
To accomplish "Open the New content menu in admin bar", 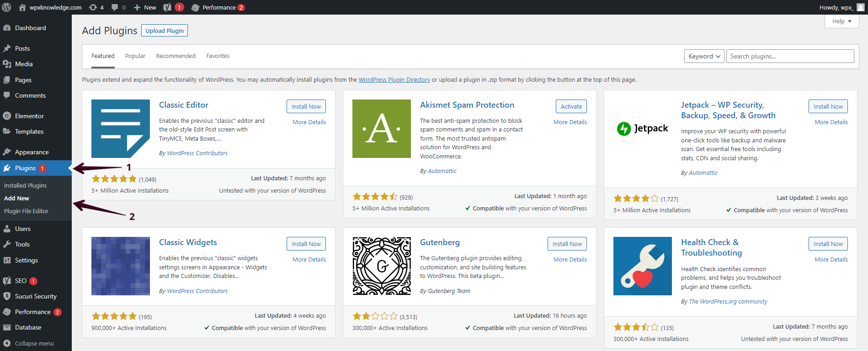I will tap(145, 7).
